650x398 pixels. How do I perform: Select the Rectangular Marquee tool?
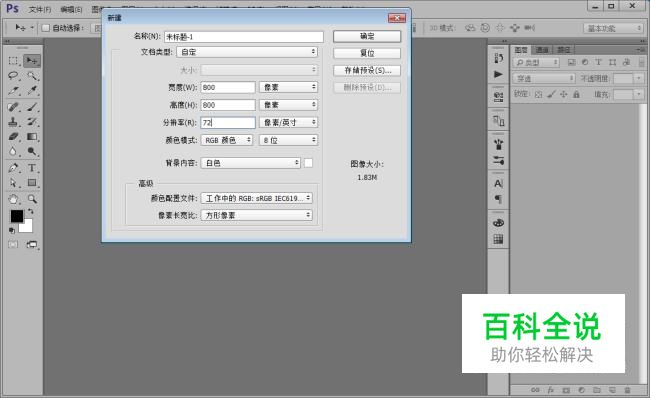tap(13, 61)
